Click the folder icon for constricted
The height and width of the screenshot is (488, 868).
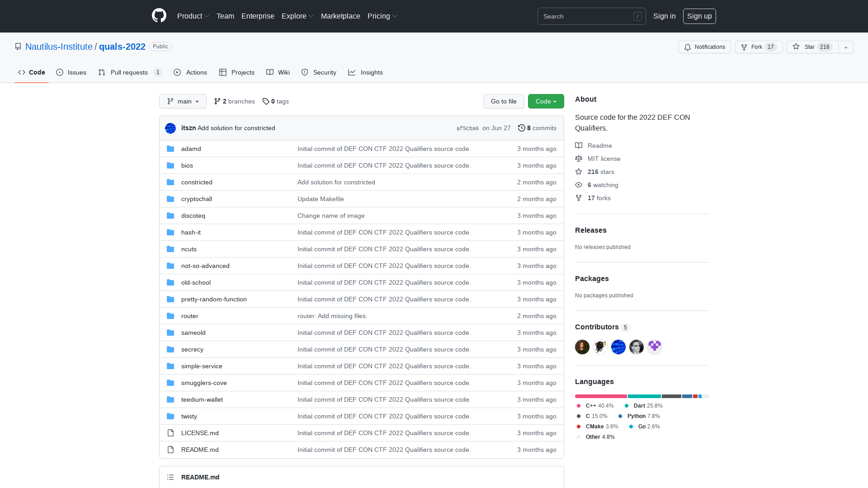(170, 182)
